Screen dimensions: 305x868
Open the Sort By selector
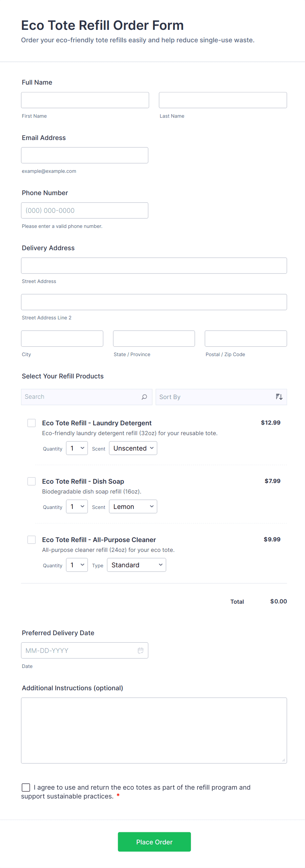pos(216,397)
